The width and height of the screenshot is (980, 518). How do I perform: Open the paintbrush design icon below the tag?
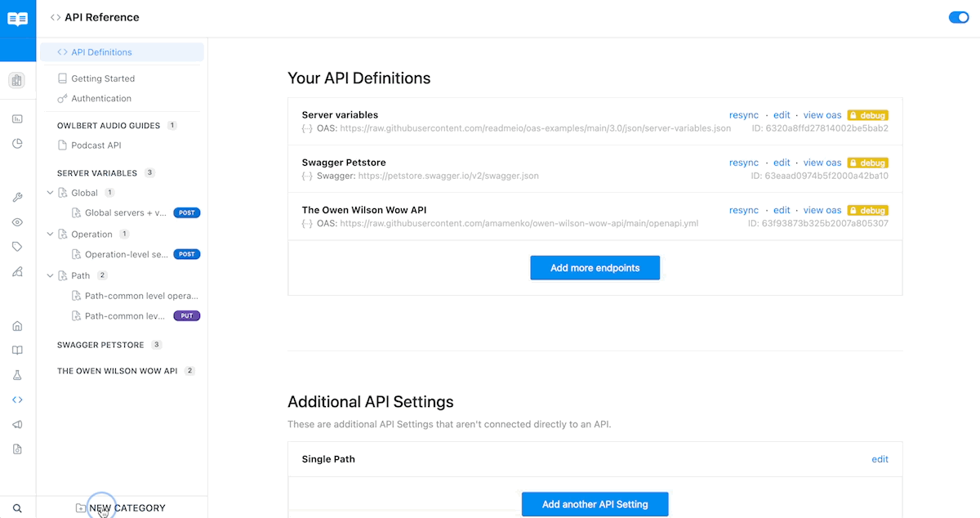click(17, 272)
